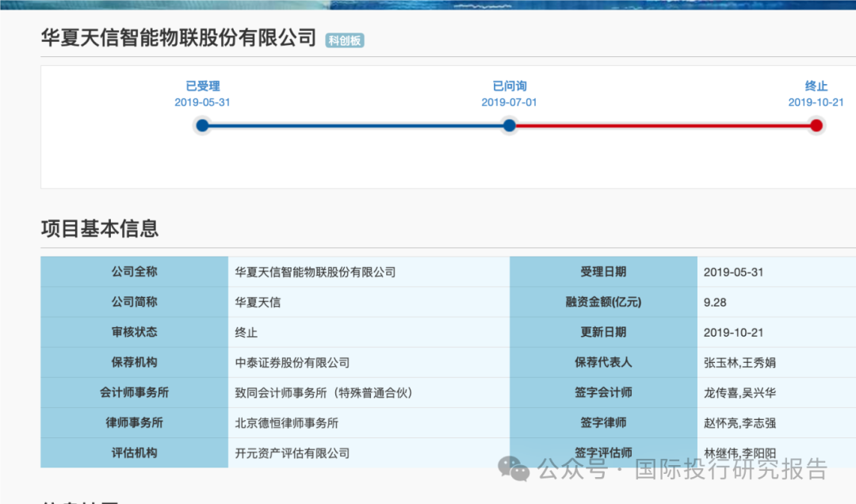
Task: Click the 终止 review status value
Action: coord(369,332)
